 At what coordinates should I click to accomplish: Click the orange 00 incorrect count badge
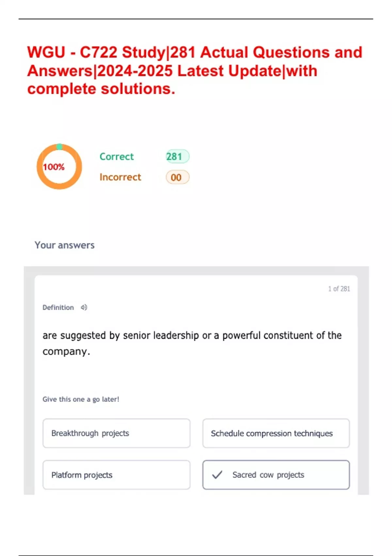click(177, 177)
